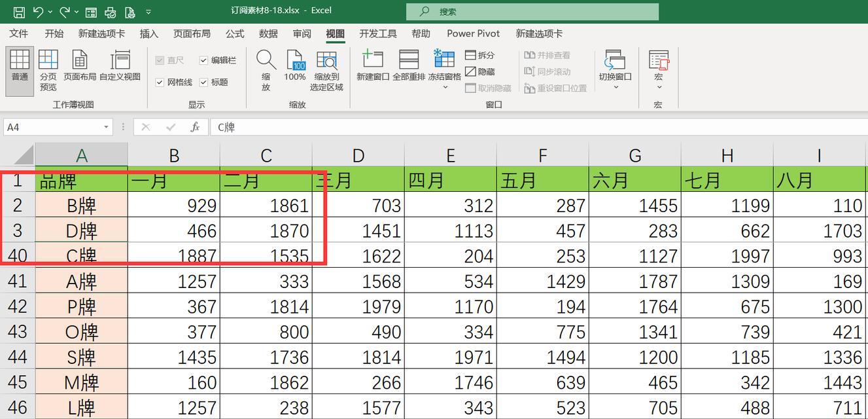Open 切换窗口 switch windows dropdown
Image resolution: width=868 pixels, height=419 pixels.
pos(615,69)
